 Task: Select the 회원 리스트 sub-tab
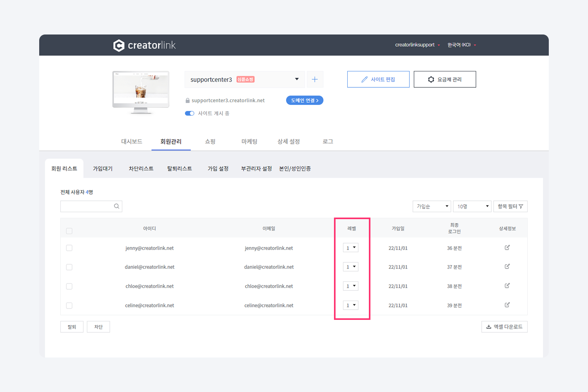pyautogui.click(x=64, y=169)
